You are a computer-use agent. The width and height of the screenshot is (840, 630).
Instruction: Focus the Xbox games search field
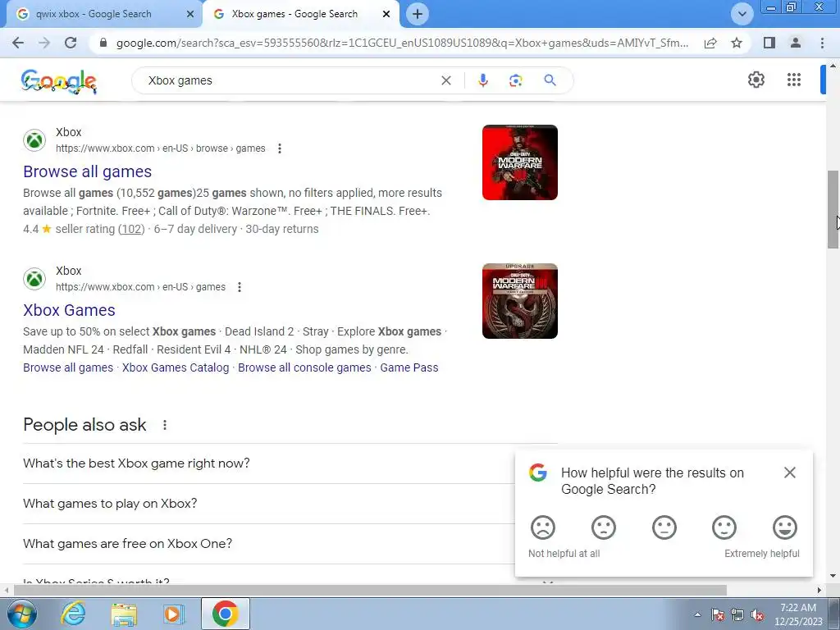[290, 80]
